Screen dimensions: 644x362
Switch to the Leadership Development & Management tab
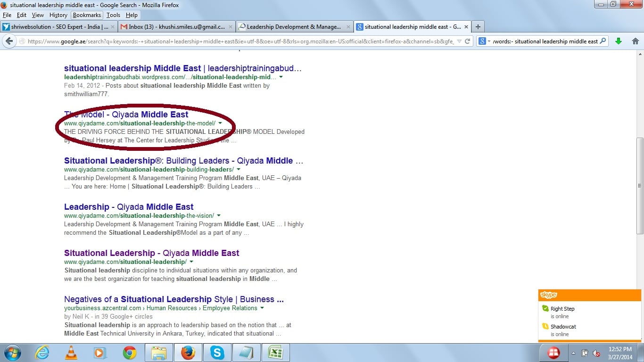point(295,27)
